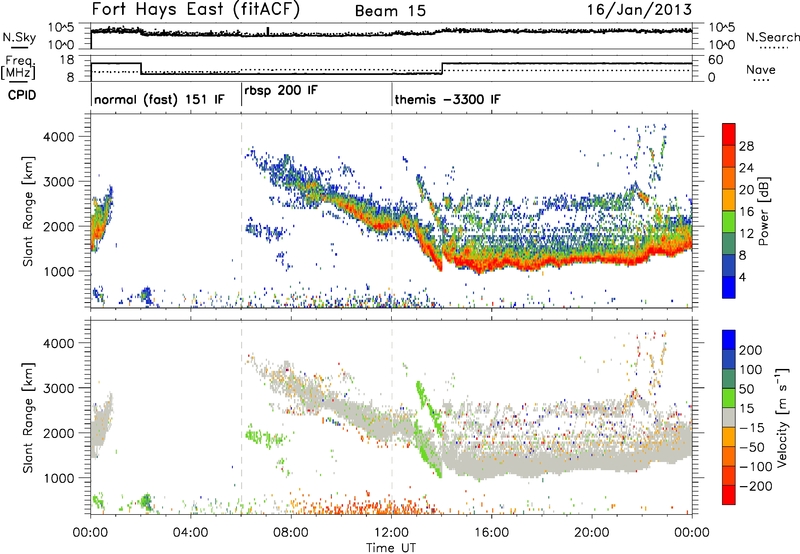This screenshot has width=800, height=554.
Task: Click the '18' tick on the frequency axis
Action: (x=67, y=60)
